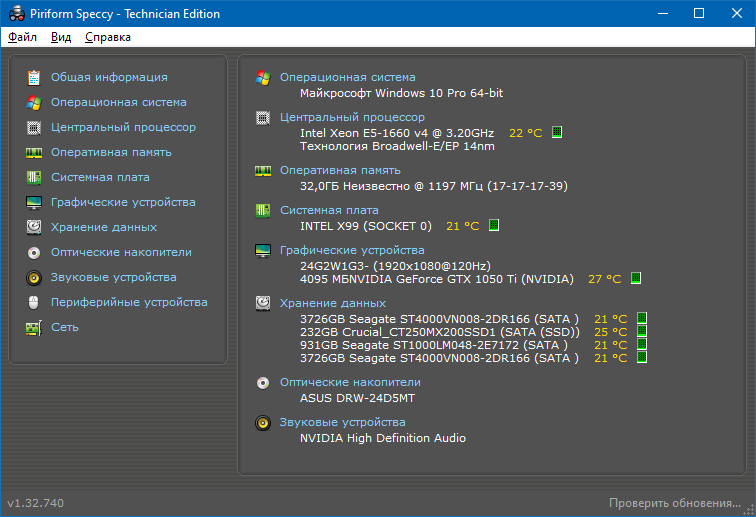Click the monitor icon in sidebar
The height and width of the screenshot is (517, 756).
34,203
